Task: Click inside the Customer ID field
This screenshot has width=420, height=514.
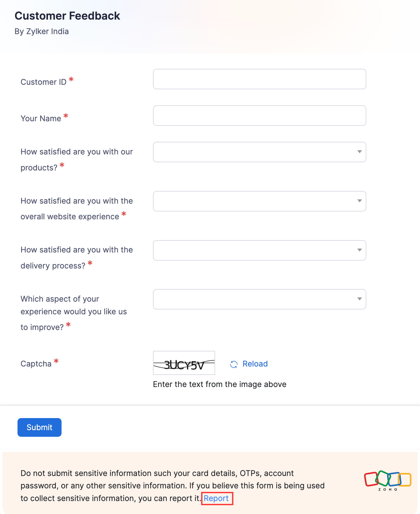Action: (x=259, y=79)
